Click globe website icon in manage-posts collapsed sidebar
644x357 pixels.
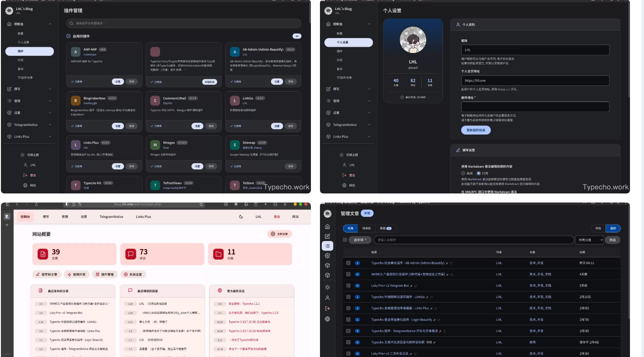point(327,319)
